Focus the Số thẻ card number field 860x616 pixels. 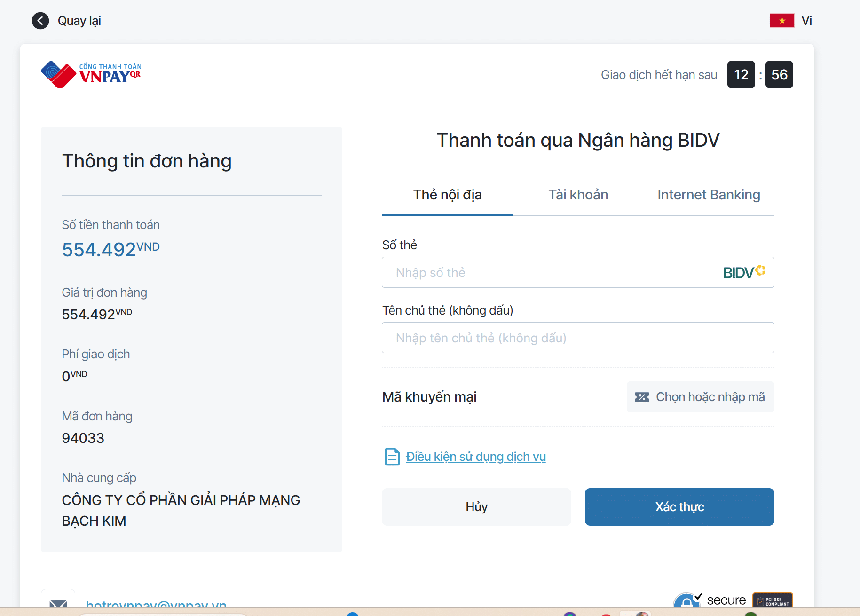(550, 273)
